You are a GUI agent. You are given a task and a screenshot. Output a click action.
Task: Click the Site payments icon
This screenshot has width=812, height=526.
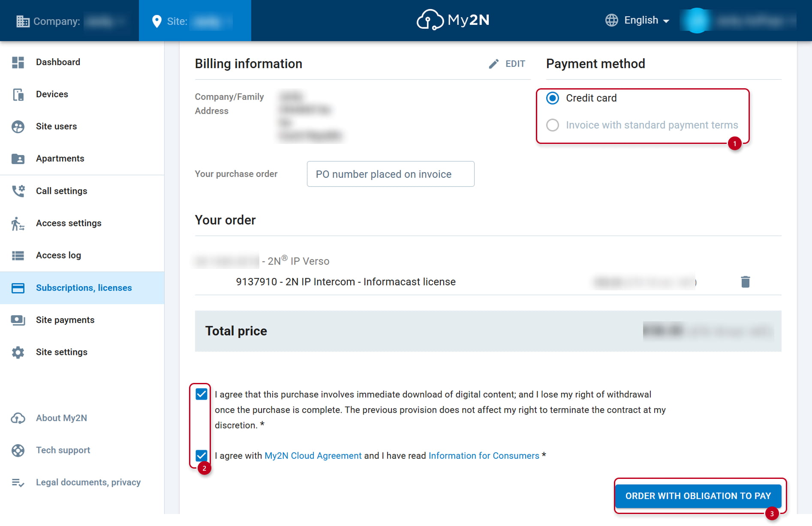[18, 320]
